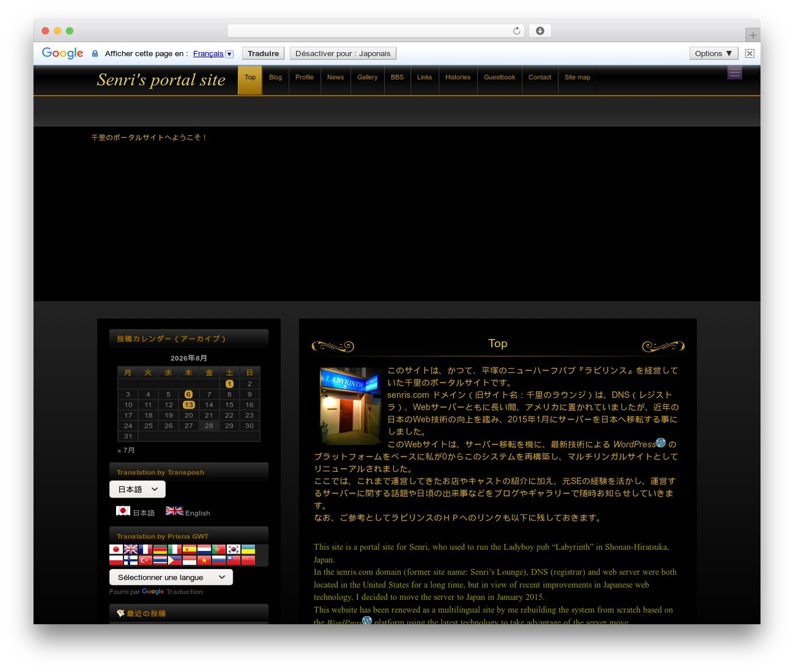Open the purple hamburger menu icon
The width and height of the screenshot is (794, 672).
click(x=734, y=73)
